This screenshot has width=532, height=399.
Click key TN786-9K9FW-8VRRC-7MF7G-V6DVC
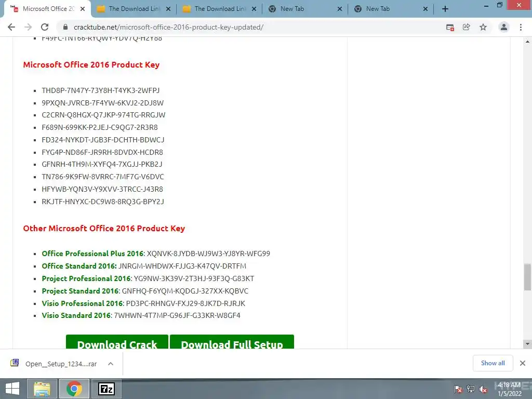click(x=103, y=177)
